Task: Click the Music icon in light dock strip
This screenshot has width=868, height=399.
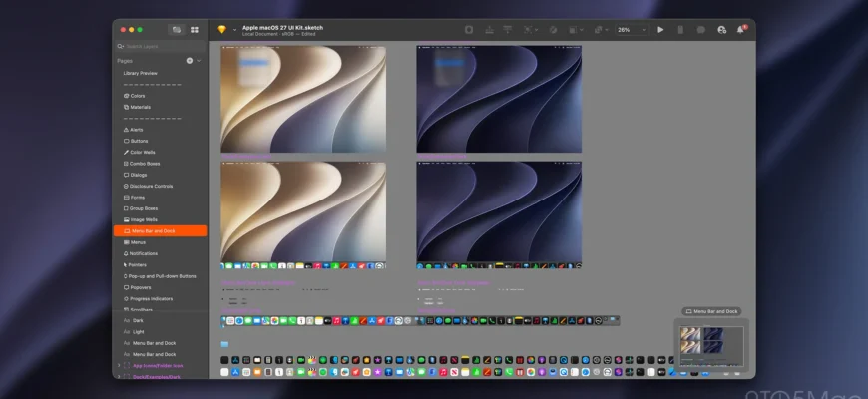Action: tap(336, 321)
